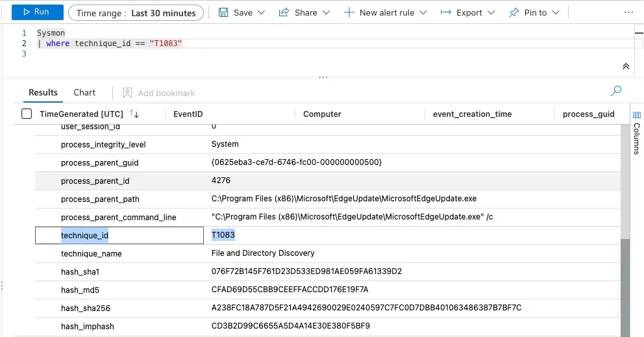
Task: Open the results search magnifier
Action: [615, 91]
